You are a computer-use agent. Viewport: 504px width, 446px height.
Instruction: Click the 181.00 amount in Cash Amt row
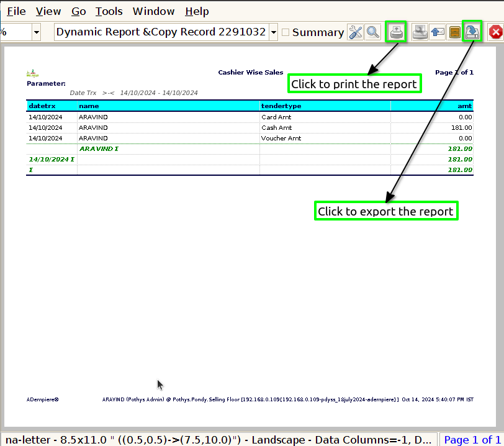point(462,128)
